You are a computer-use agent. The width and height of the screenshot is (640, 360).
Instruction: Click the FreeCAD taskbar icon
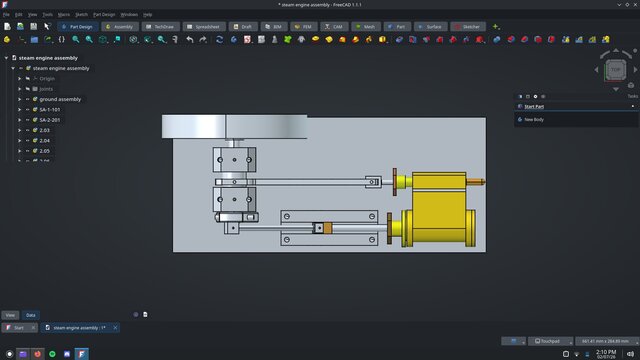(82, 354)
